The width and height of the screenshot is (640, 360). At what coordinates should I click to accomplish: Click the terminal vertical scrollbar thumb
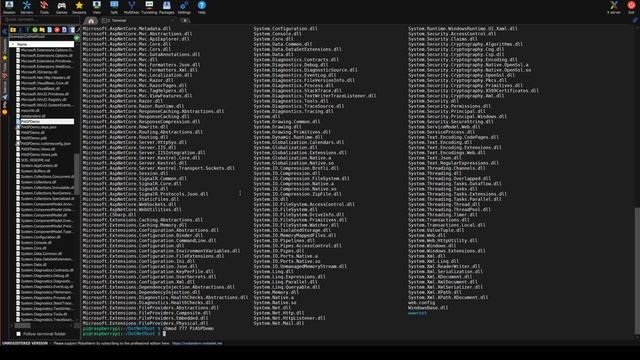(x=637, y=271)
